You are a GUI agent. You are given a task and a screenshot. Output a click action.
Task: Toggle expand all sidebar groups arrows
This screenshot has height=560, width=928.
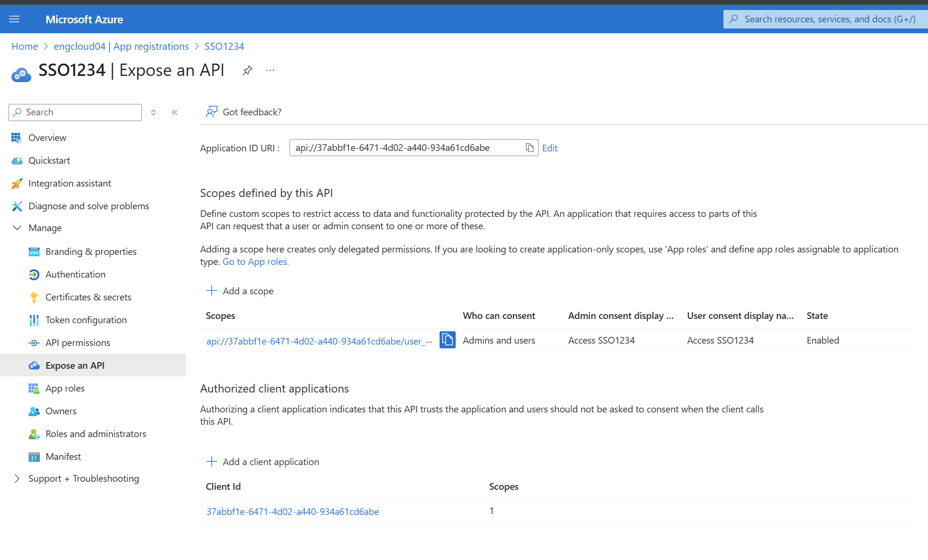point(153,112)
